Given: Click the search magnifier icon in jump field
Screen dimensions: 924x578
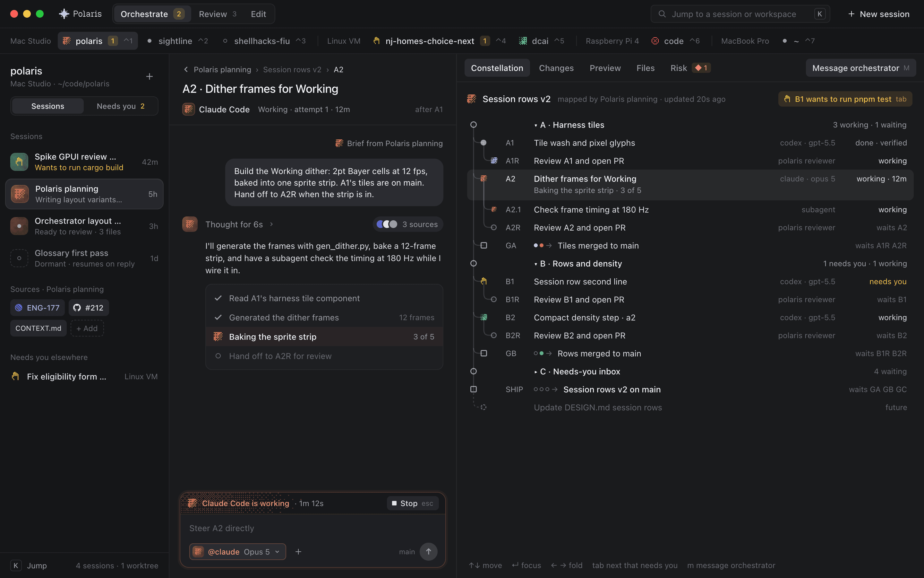Looking at the screenshot, I should (662, 14).
